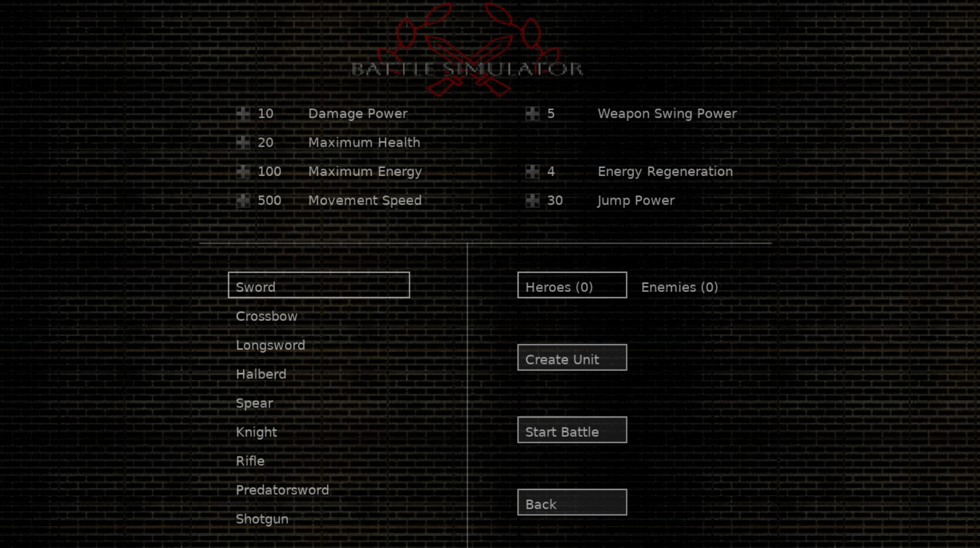The image size is (980, 548).
Task: Select the Predatorsword entry
Action: (x=282, y=490)
